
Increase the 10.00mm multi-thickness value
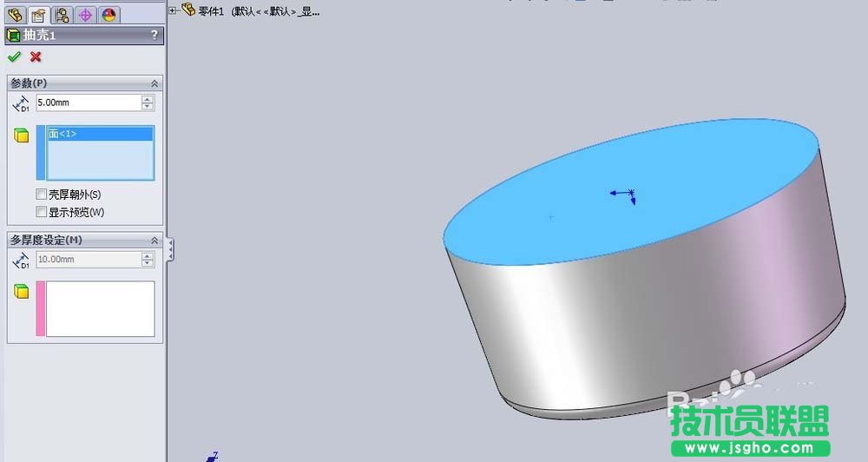(148, 255)
